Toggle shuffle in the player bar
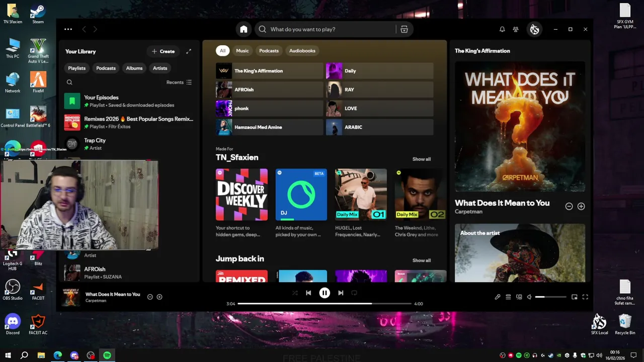644x362 pixels. pos(295,293)
